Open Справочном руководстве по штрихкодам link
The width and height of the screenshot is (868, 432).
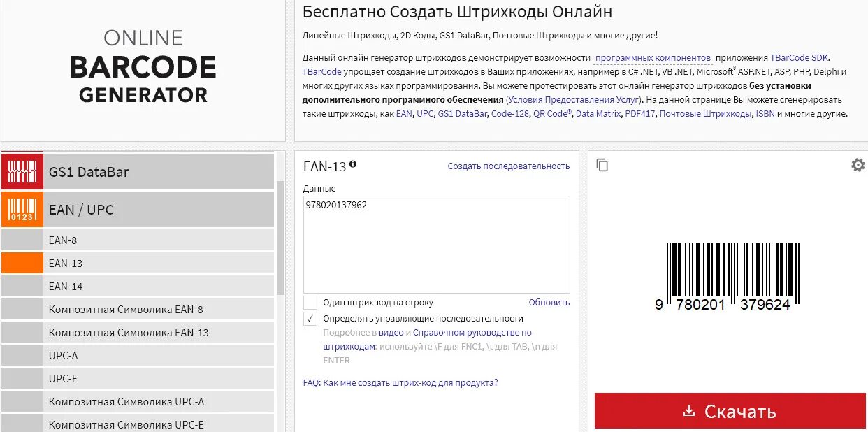427,340
